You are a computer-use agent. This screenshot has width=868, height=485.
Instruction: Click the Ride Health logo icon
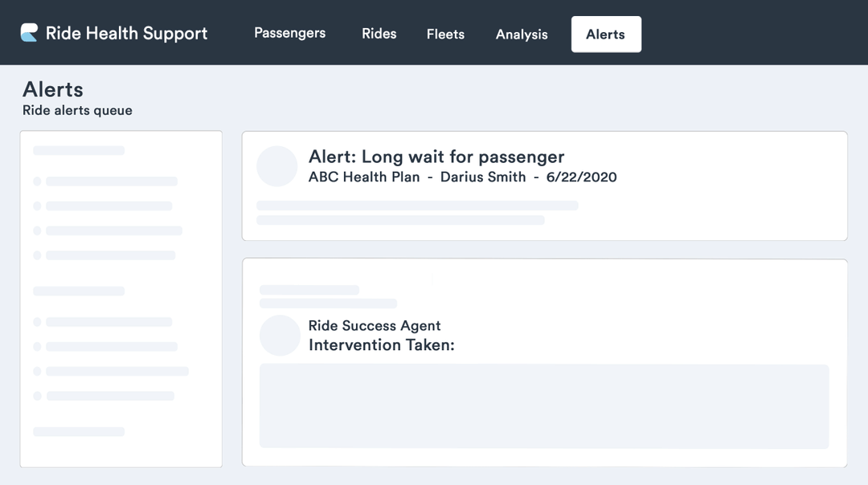pos(31,33)
